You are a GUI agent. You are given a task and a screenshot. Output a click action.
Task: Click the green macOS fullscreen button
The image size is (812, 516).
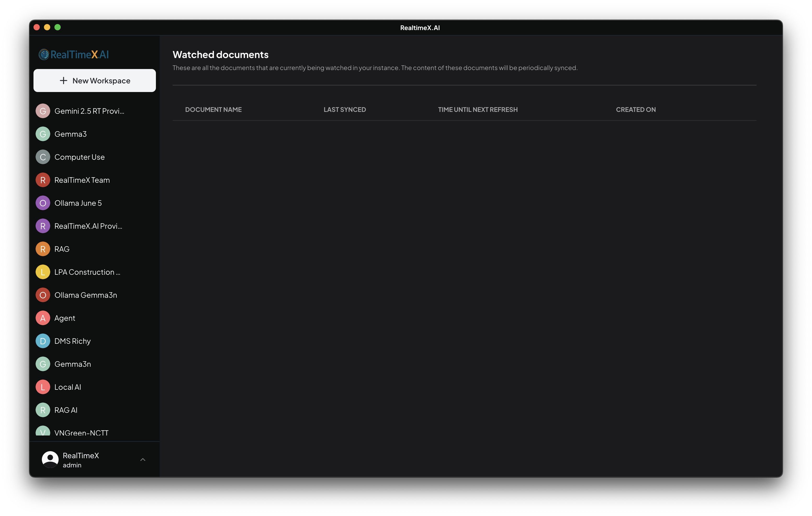(58, 27)
